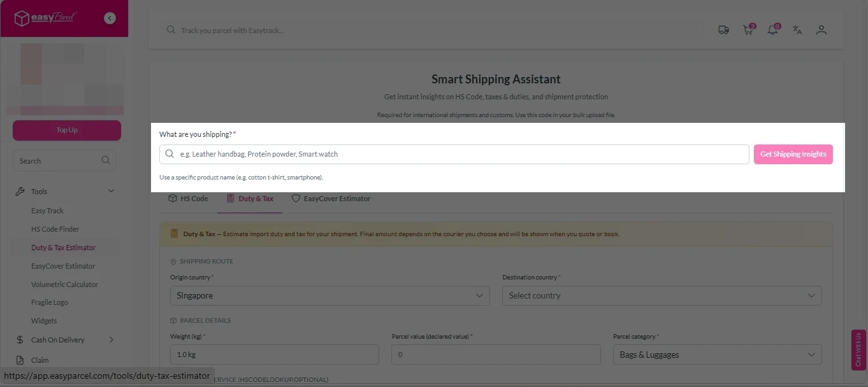This screenshot has height=387, width=868.
Task: Click the search magnifier in the sidebar
Action: [x=105, y=160]
